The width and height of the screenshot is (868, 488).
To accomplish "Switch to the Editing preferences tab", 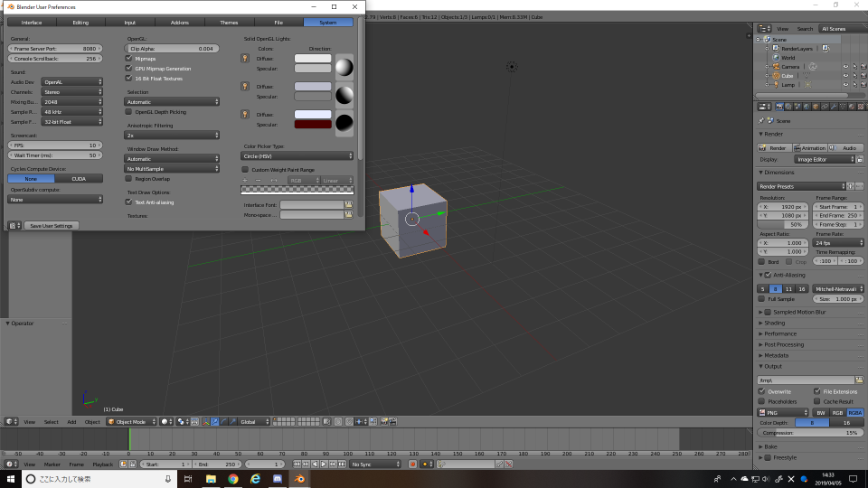I will [x=80, y=22].
